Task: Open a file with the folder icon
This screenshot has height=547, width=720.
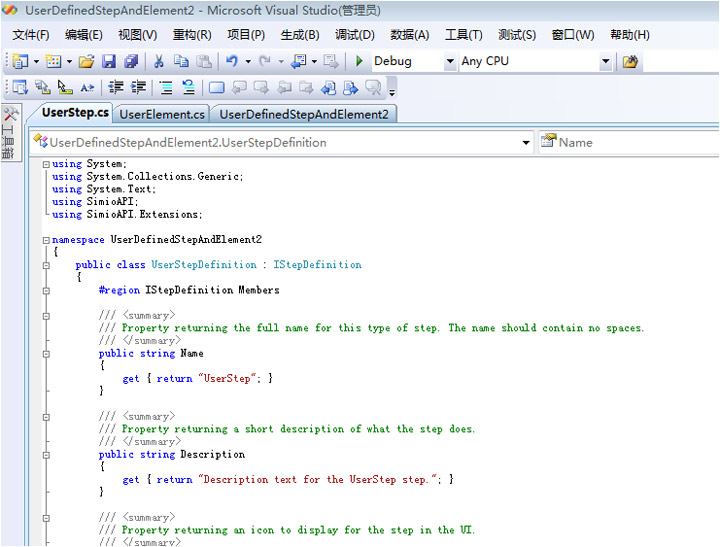Action: click(86, 61)
